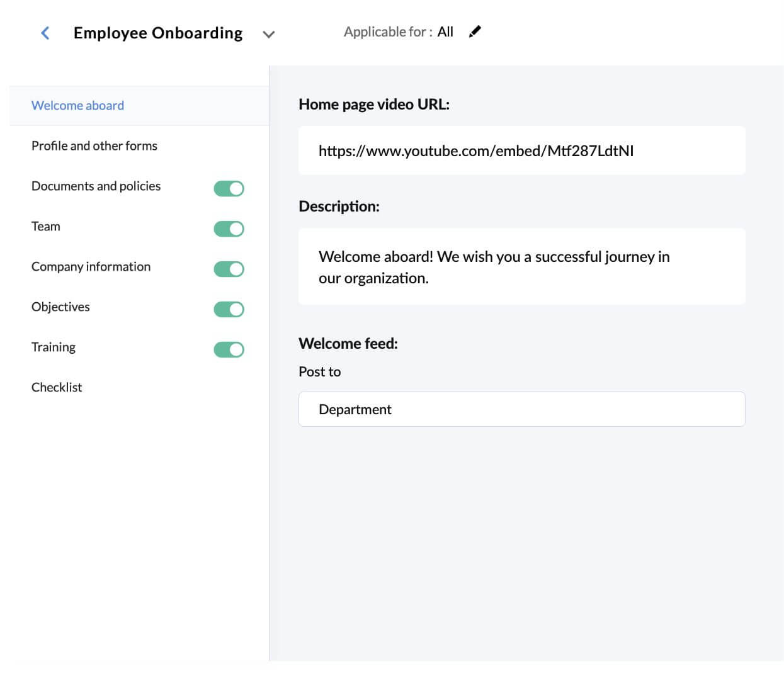Click the pencil icon to edit Applicable for

click(x=475, y=31)
